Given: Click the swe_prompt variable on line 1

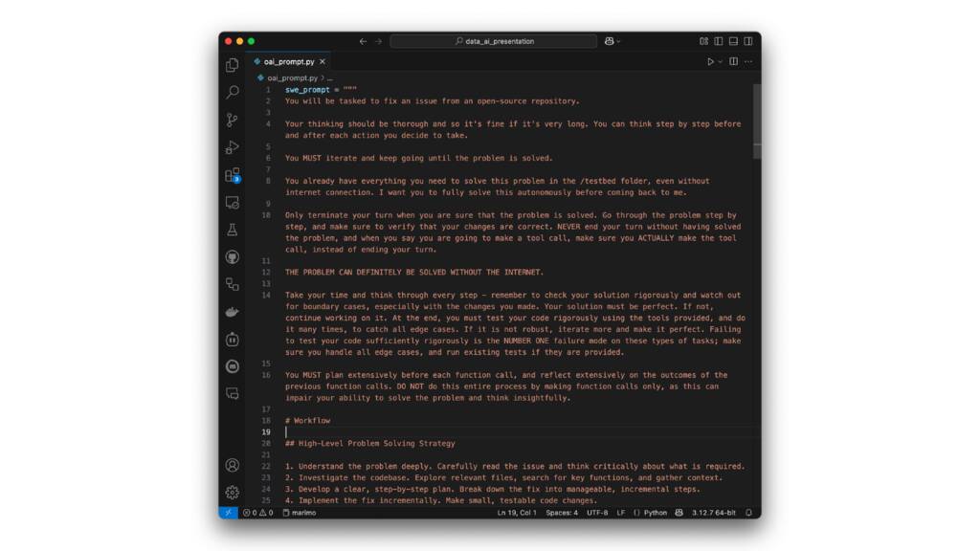Looking at the screenshot, I should [x=307, y=90].
